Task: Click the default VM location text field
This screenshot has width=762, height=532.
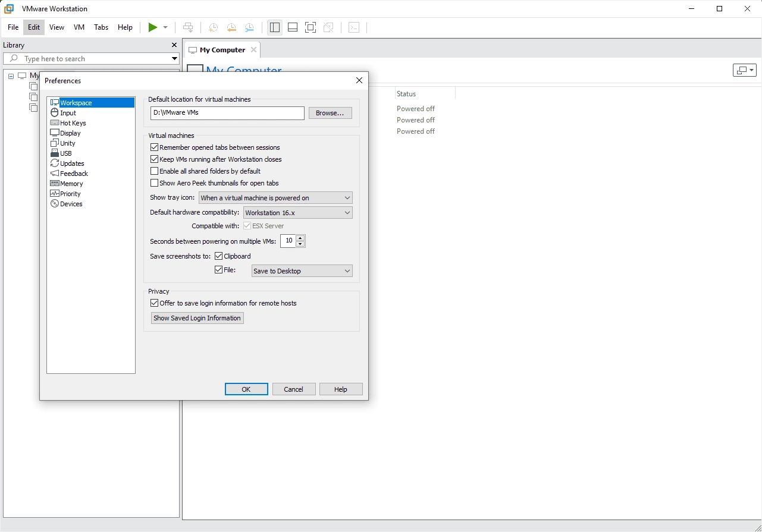Action: [227, 113]
